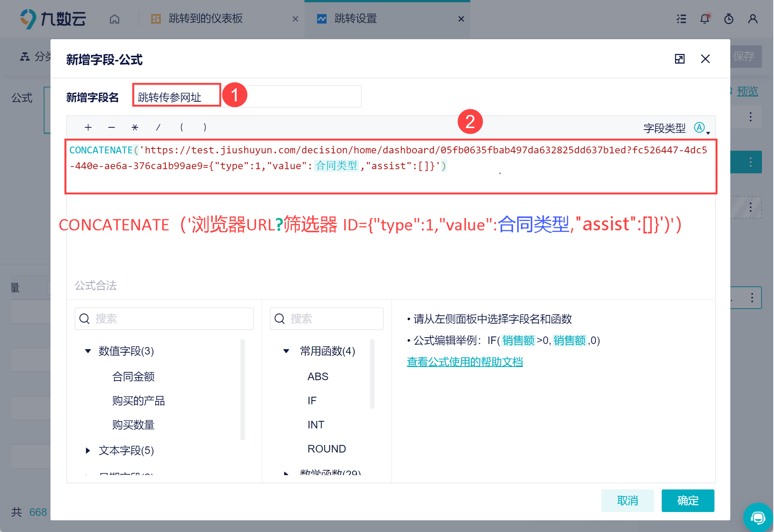Collapse the 常用函数(4) group
774x532 pixels.
pyautogui.click(x=286, y=351)
